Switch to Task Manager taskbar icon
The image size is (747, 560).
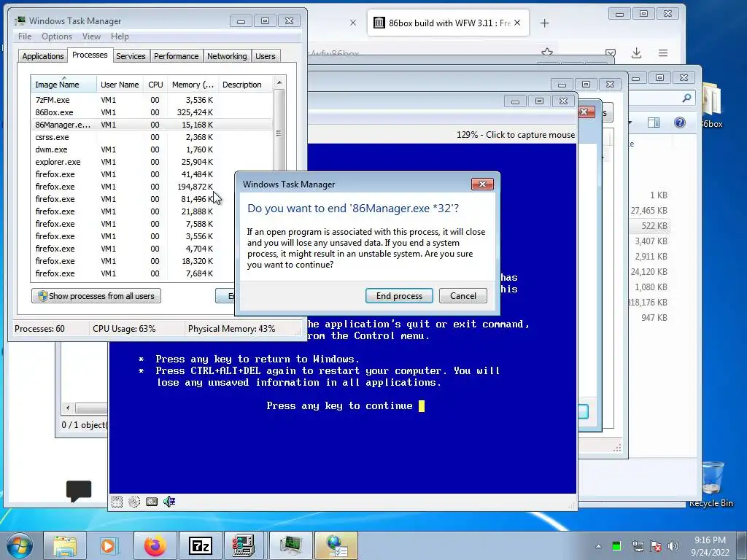290,545
